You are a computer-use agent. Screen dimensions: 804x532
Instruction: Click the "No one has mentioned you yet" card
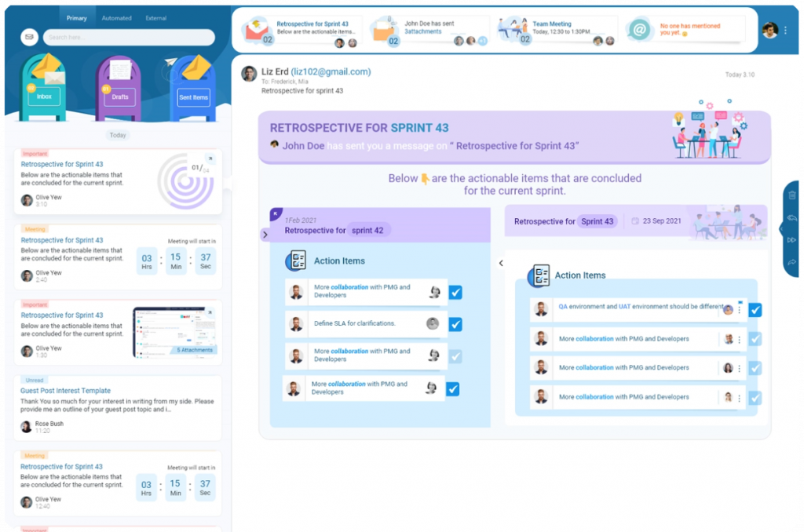point(685,29)
